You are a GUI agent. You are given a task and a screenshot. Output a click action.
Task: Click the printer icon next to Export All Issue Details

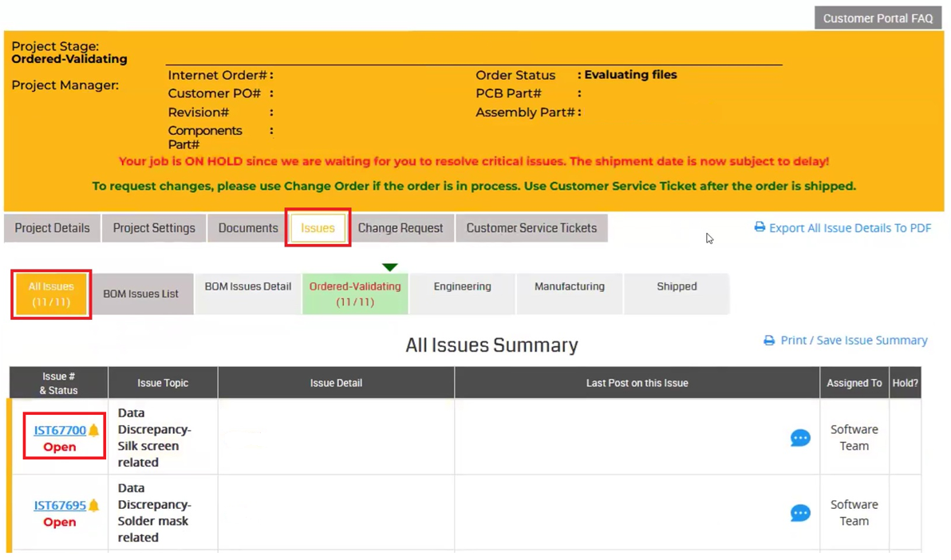(x=758, y=227)
